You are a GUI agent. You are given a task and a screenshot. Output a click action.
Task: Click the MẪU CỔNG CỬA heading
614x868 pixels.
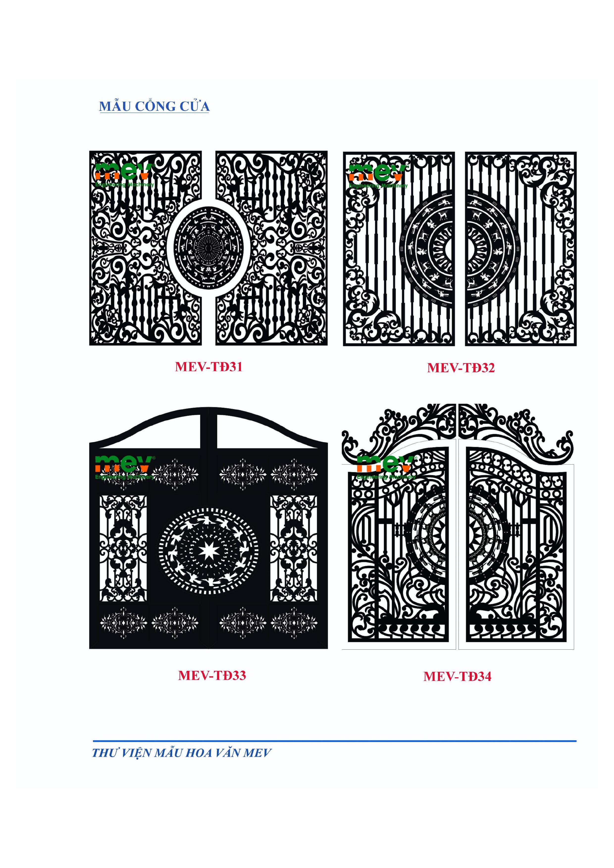(154, 107)
